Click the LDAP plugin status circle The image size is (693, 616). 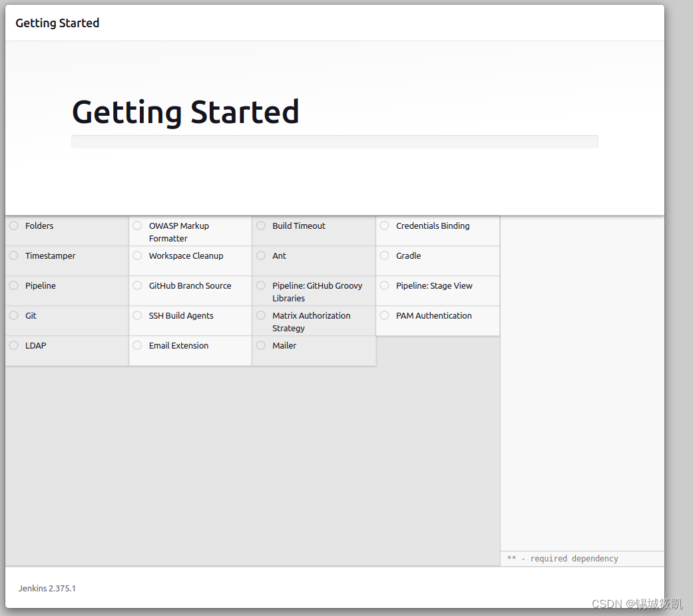click(14, 346)
